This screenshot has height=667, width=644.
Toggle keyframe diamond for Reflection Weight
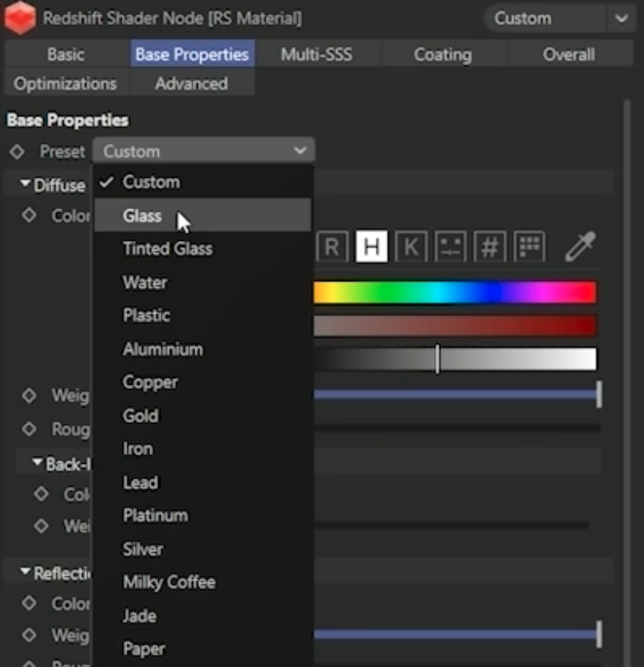(29, 635)
